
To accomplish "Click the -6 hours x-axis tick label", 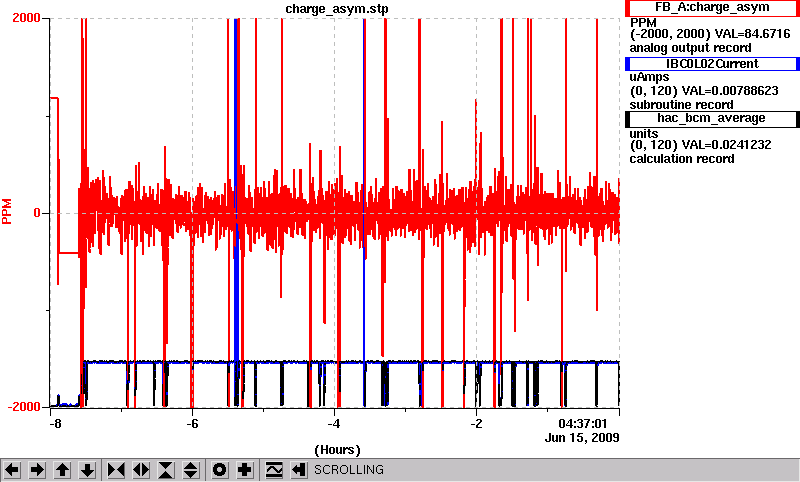I will click(x=192, y=424).
